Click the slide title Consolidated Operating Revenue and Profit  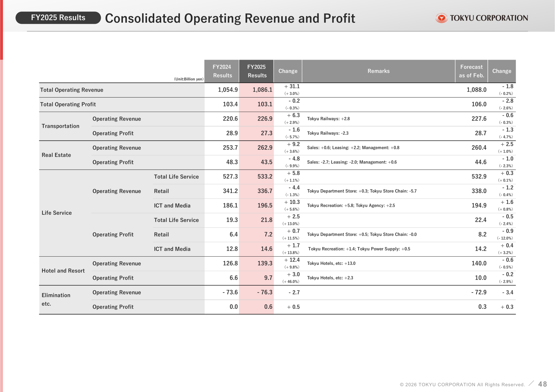[x=230, y=18]
